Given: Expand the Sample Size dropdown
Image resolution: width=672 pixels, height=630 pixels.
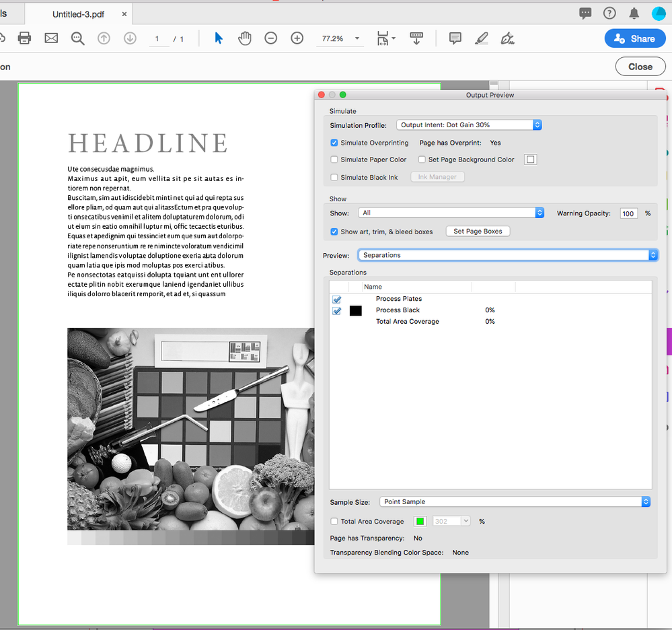Looking at the screenshot, I should point(515,502).
